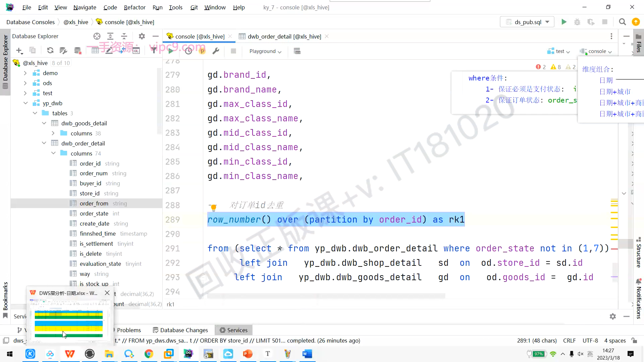Switch to dwb_order_detail editor tab
Image resolution: width=644 pixels, height=362 pixels.
pos(284,37)
